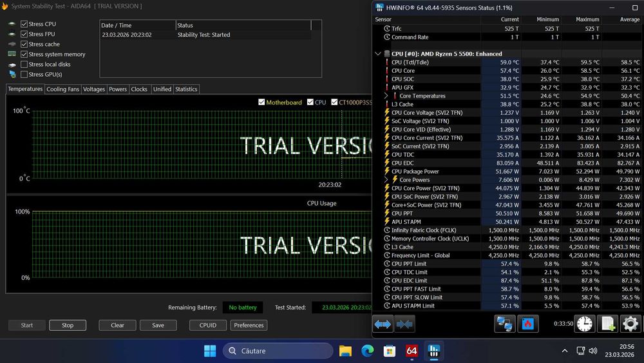
Task: Switch to the Temperatures tab
Action: click(25, 89)
